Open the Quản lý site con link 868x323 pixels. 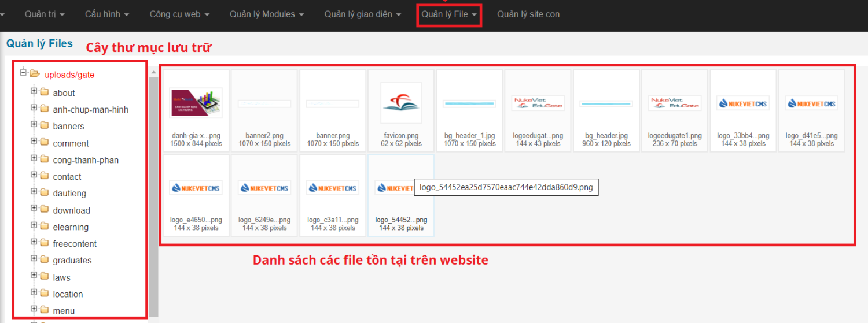coord(528,14)
